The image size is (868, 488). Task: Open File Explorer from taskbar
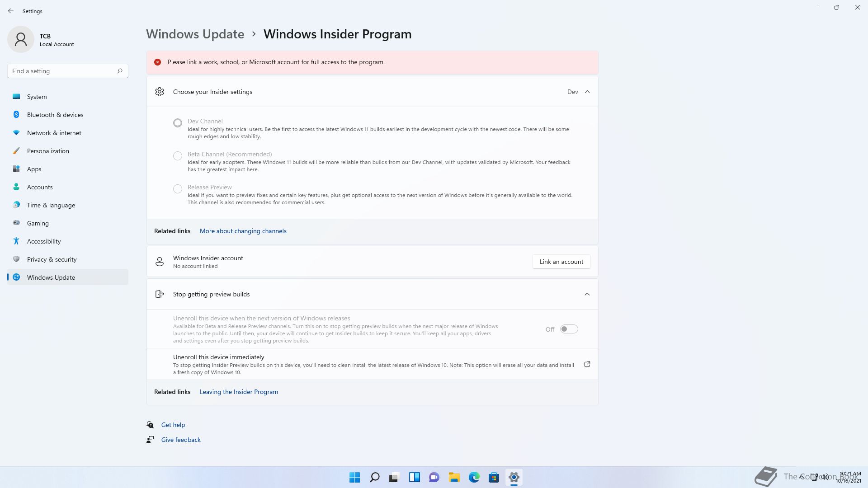tap(454, 477)
